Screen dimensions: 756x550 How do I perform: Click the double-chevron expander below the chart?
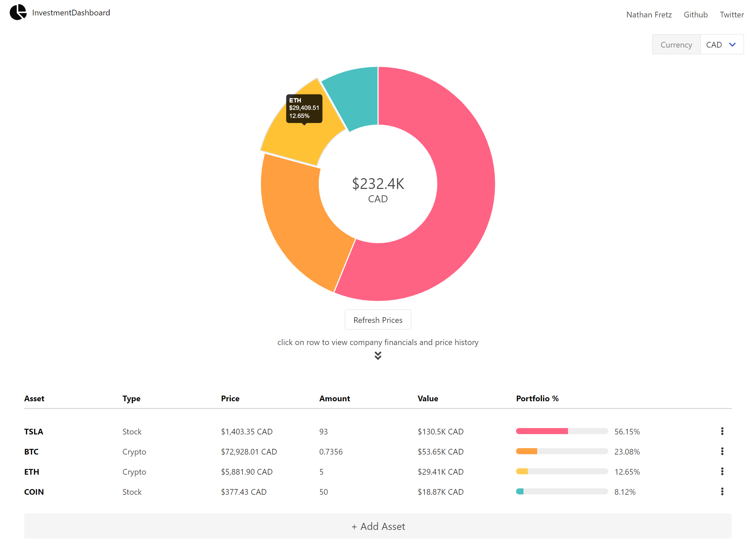click(378, 355)
